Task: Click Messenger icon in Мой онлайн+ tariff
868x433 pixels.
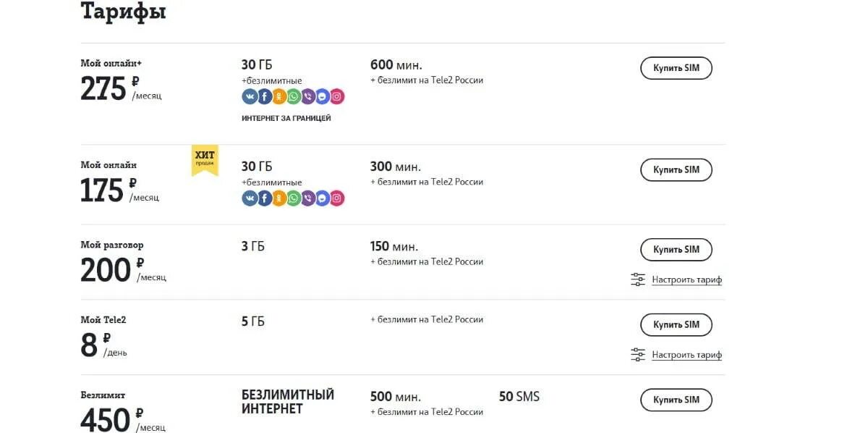Action: pos(322,96)
